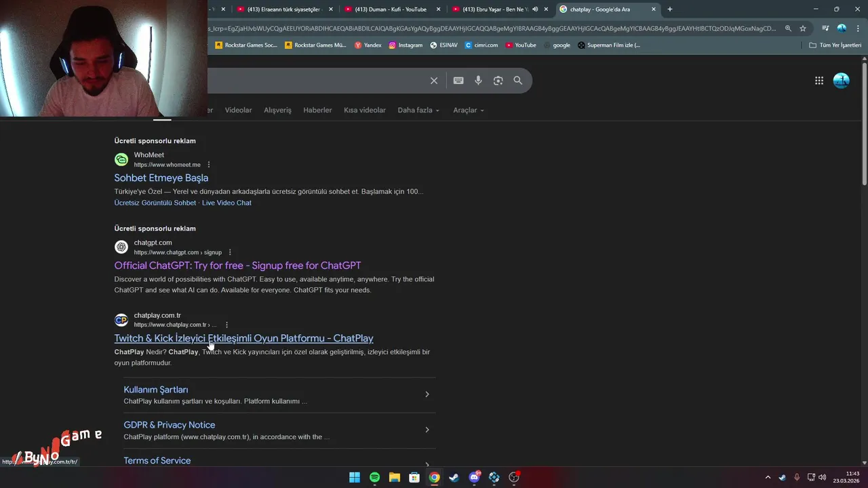Show hidden system tray icons
The height and width of the screenshot is (488, 868).
768,477
